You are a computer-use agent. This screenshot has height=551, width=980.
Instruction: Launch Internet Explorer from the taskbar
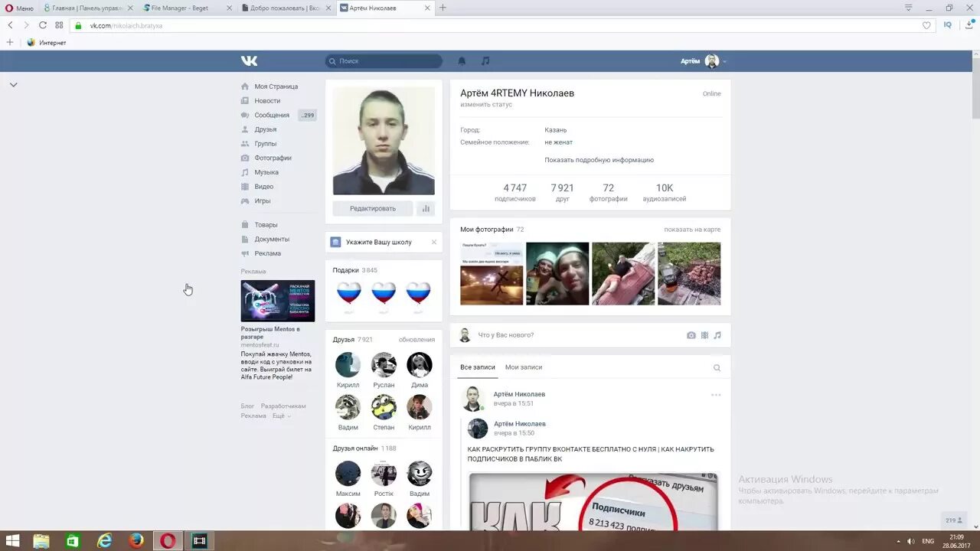(104, 541)
